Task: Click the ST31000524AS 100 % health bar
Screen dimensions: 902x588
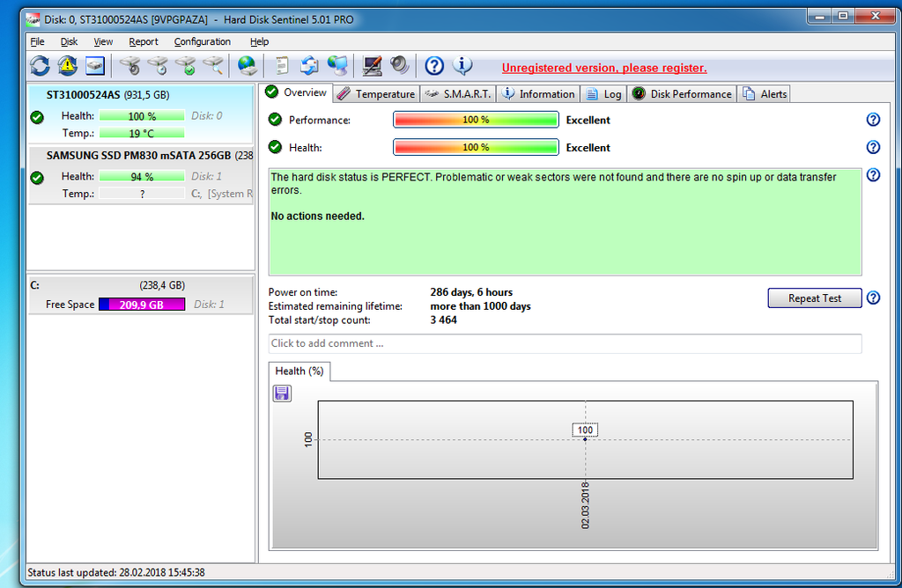Action: tap(142, 116)
